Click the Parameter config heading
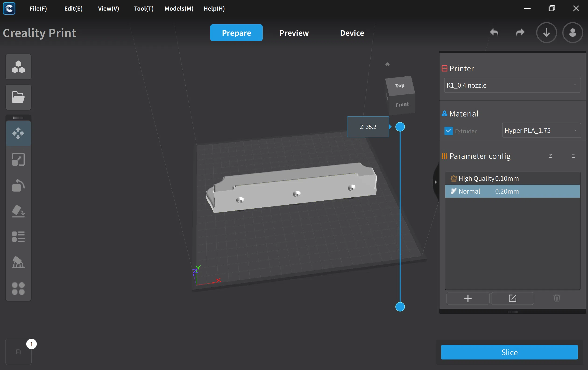 (480, 156)
